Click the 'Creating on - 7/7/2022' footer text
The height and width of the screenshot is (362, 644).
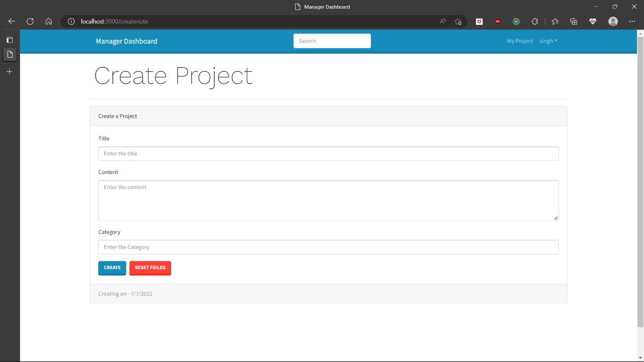point(125,294)
